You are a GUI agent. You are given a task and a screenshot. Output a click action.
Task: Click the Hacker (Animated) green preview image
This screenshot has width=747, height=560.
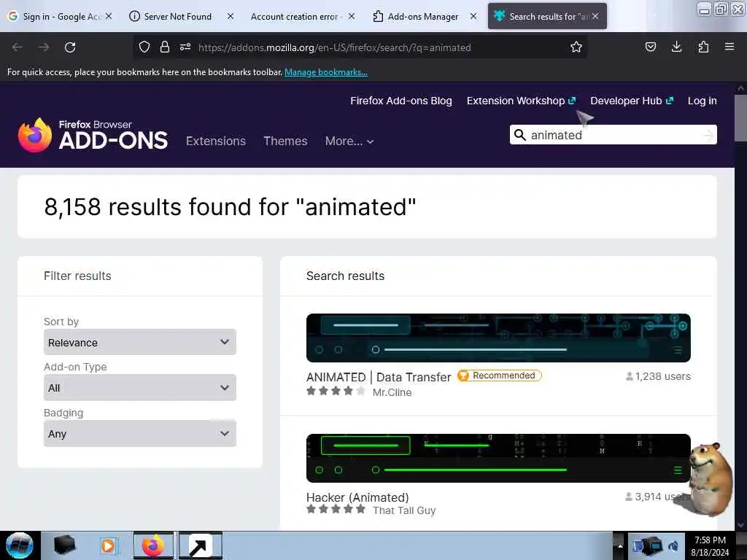[498, 458]
